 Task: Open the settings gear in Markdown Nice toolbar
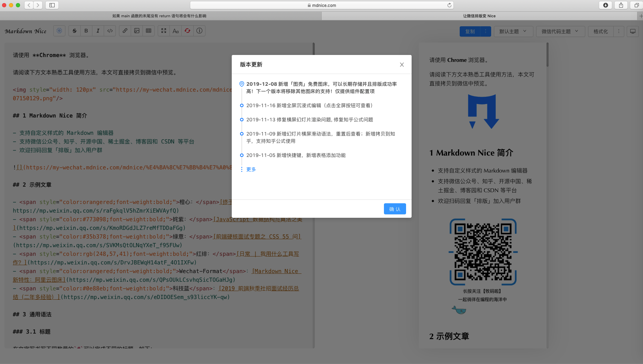(x=59, y=31)
